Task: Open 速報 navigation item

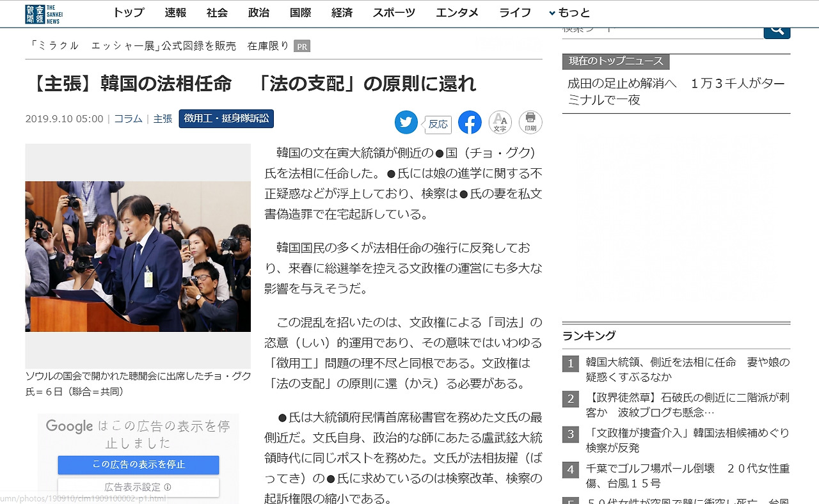Action: (x=175, y=13)
